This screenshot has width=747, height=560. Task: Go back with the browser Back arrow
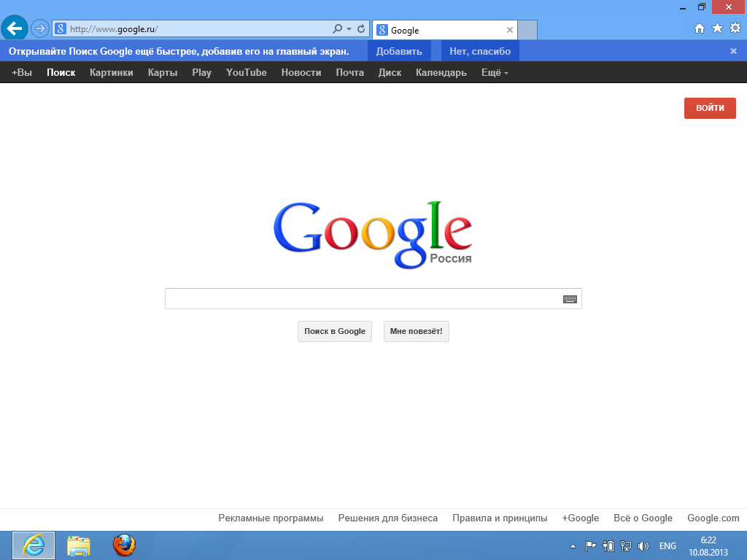[15, 28]
